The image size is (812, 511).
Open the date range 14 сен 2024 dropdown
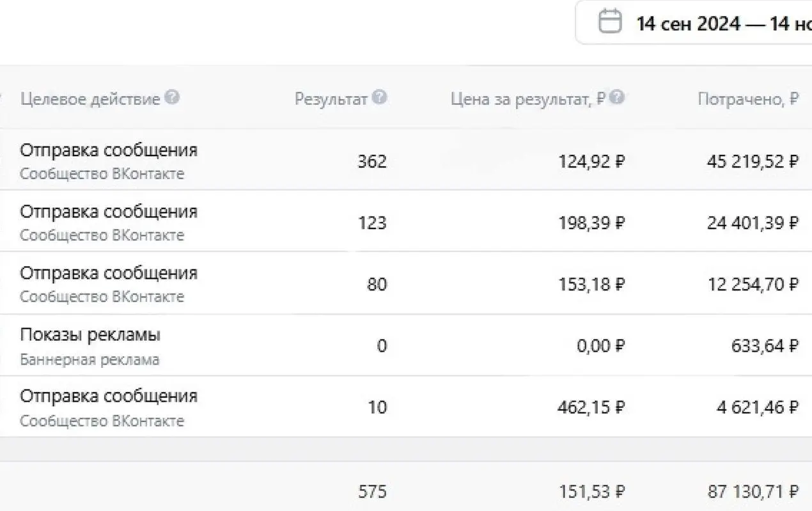694,22
